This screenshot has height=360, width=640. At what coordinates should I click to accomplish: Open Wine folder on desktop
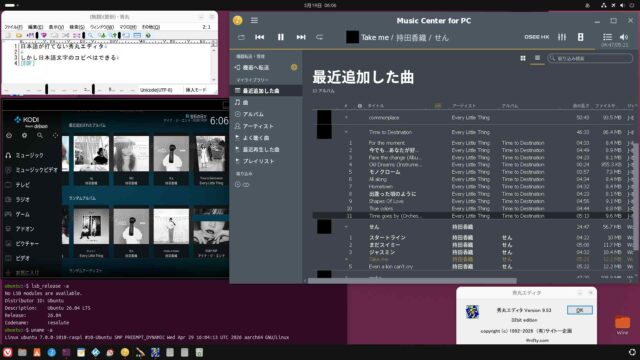[622, 325]
